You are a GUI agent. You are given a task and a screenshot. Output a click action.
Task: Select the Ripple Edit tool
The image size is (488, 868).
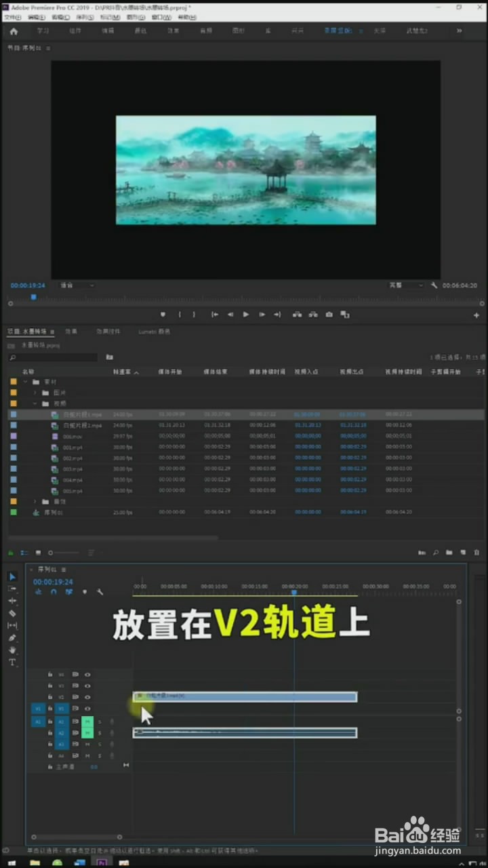coord(12,601)
